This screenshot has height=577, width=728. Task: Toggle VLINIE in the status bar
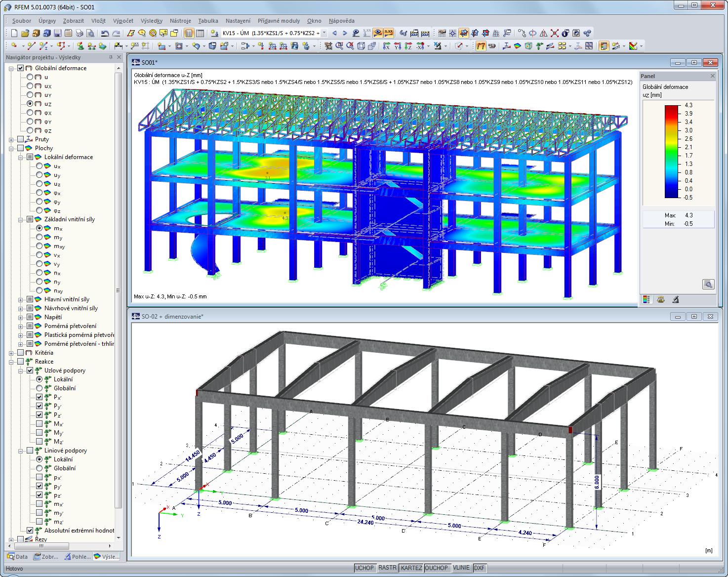(x=461, y=568)
